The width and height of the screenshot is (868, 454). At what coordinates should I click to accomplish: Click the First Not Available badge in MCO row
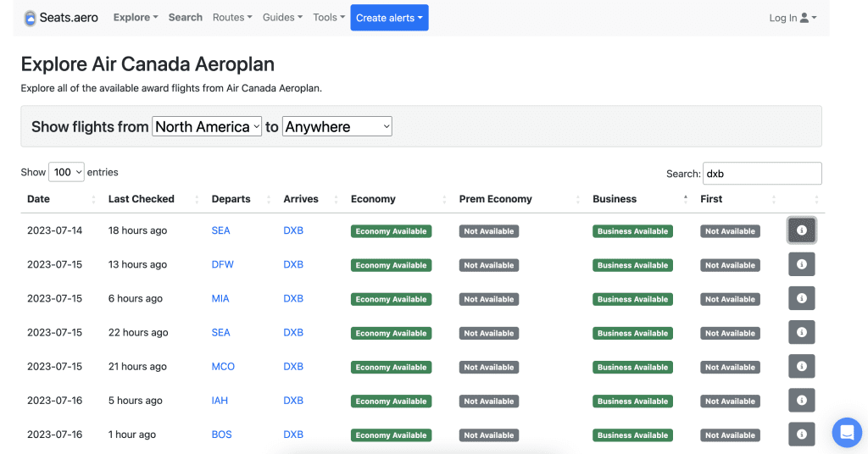point(730,368)
